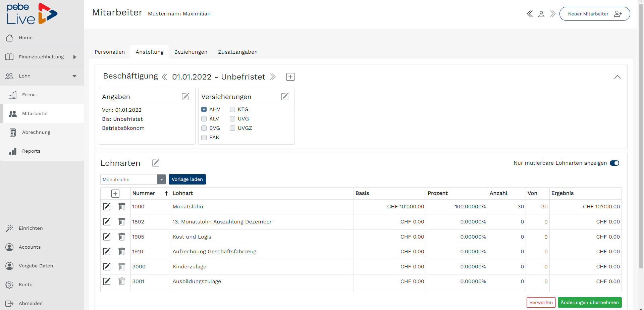Edit the Angaben section
644x310 pixels.
[x=185, y=97]
